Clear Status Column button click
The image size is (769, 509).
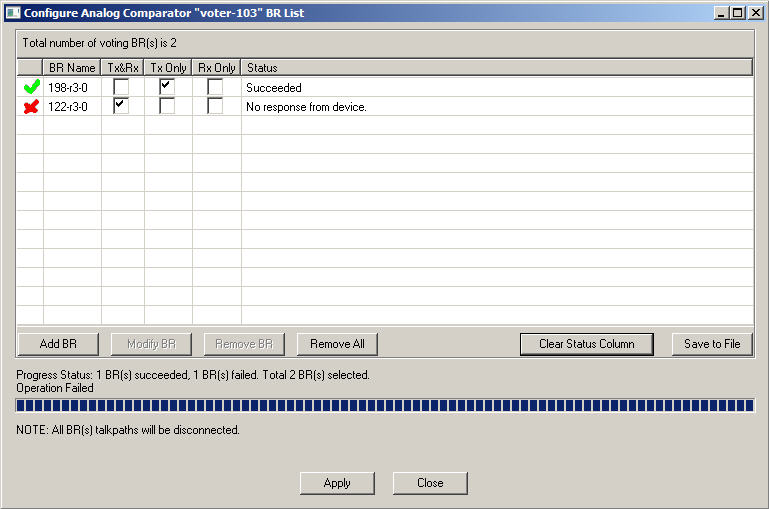(x=586, y=344)
